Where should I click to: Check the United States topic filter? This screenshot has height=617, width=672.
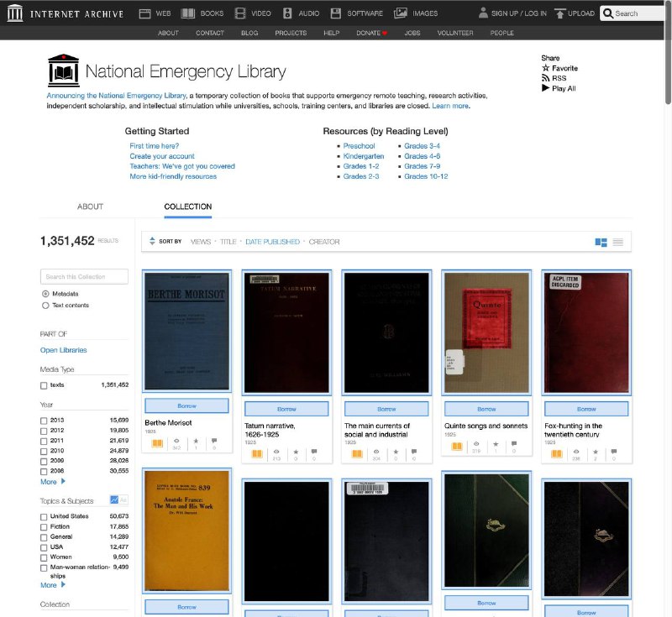(x=44, y=517)
